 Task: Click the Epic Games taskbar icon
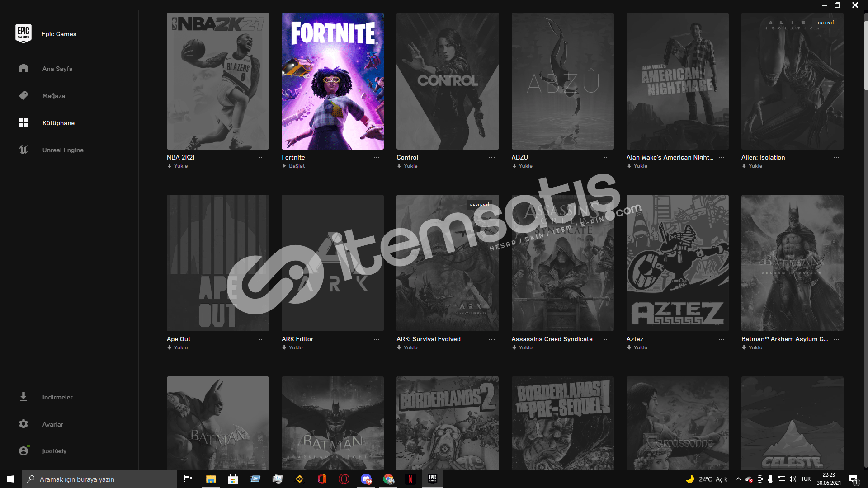(x=433, y=479)
